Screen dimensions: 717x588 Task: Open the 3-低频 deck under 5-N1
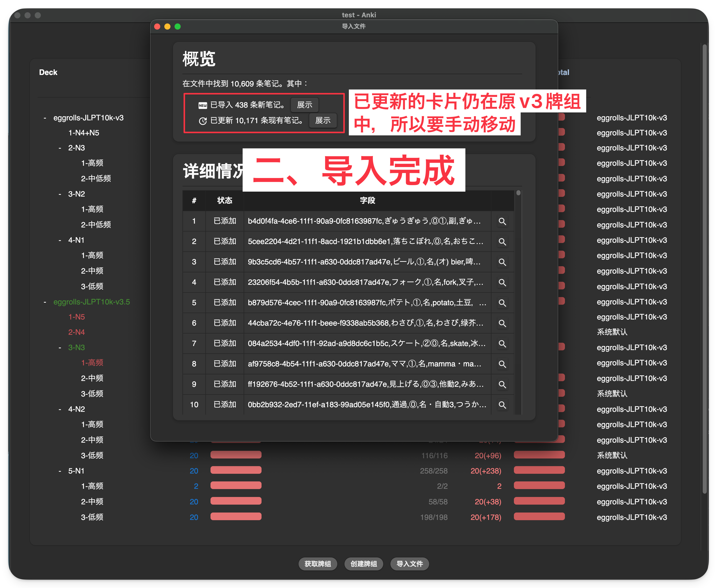92,517
